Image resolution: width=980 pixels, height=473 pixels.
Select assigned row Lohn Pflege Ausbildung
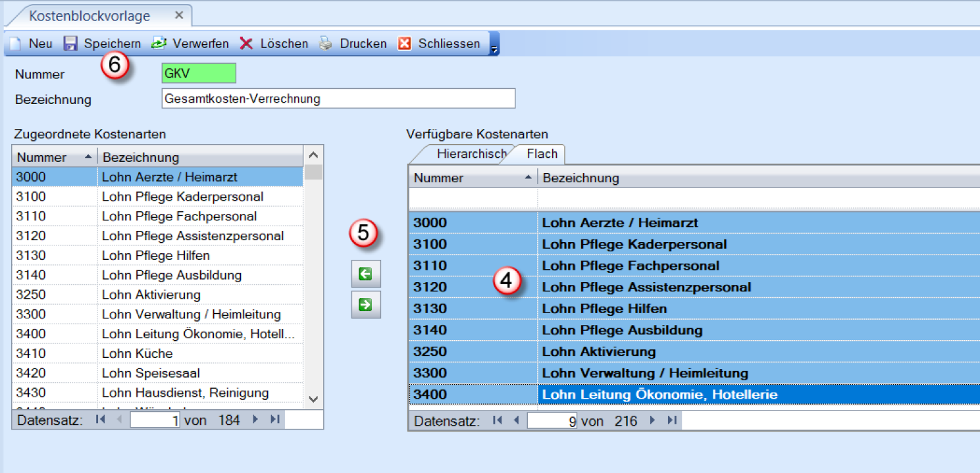tap(158, 275)
